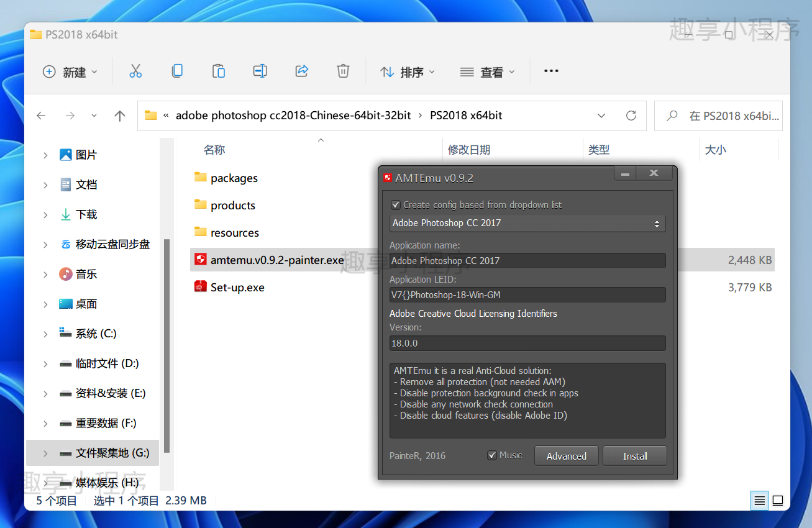Expand the 资料&安装 (E:) tree chevron

point(45,393)
